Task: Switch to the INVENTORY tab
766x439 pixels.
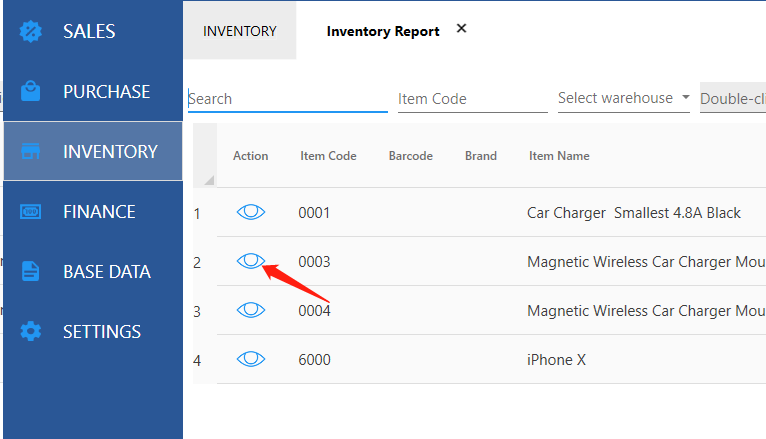Action: click(x=240, y=31)
